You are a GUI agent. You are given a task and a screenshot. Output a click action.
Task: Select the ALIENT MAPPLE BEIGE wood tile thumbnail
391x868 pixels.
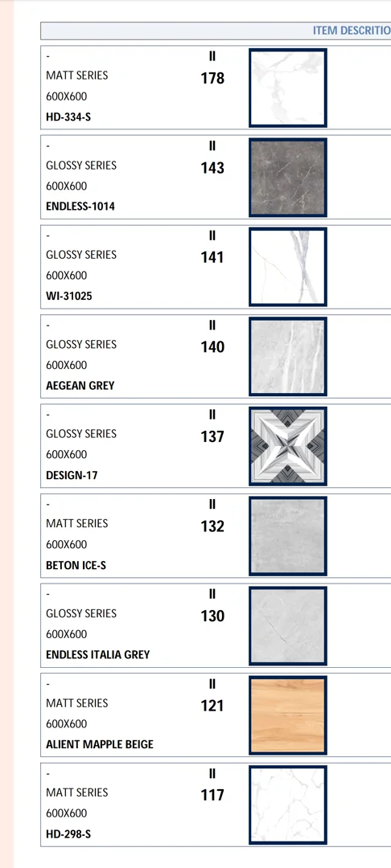288,715
